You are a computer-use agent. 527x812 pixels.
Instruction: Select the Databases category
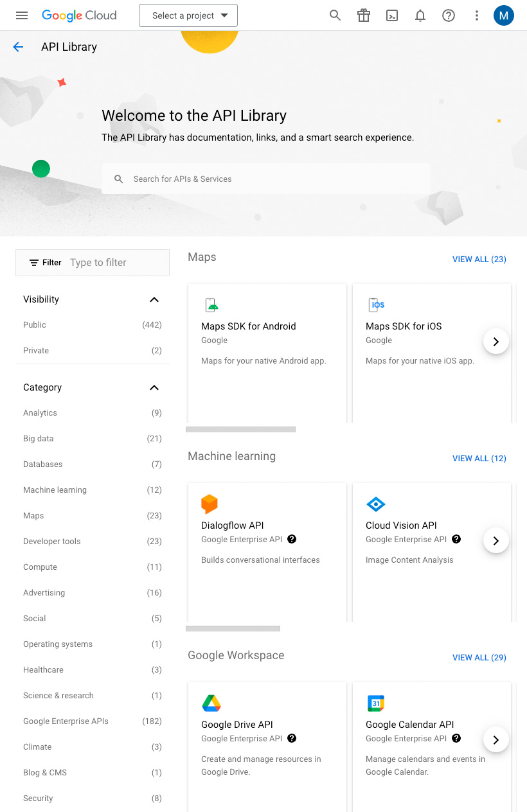pyautogui.click(x=93, y=464)
